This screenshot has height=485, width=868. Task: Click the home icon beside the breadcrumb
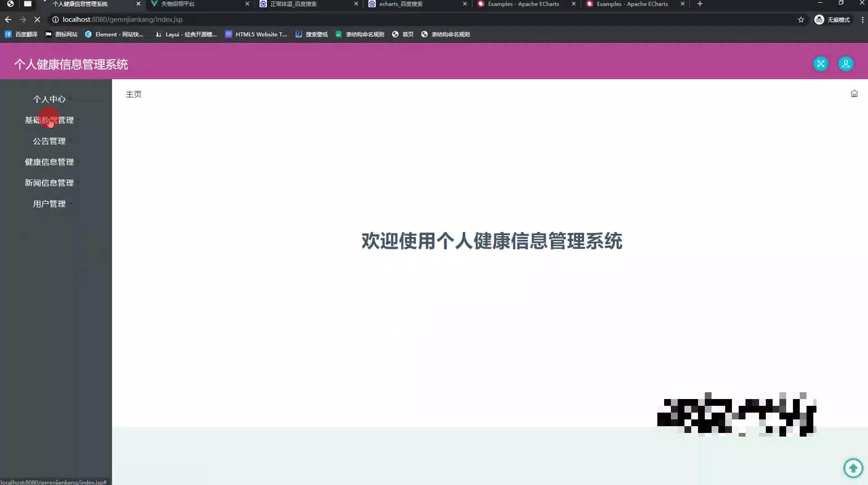click(854, 94)
